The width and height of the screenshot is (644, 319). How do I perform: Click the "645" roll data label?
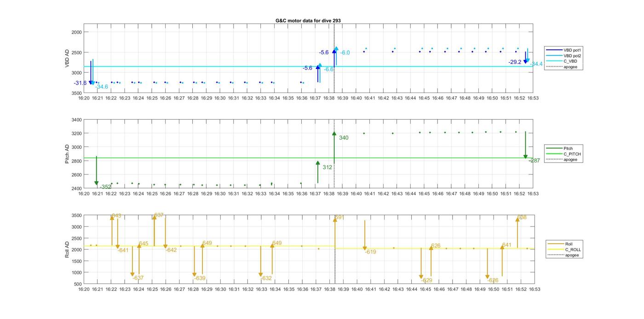click(x=143, y=244)
